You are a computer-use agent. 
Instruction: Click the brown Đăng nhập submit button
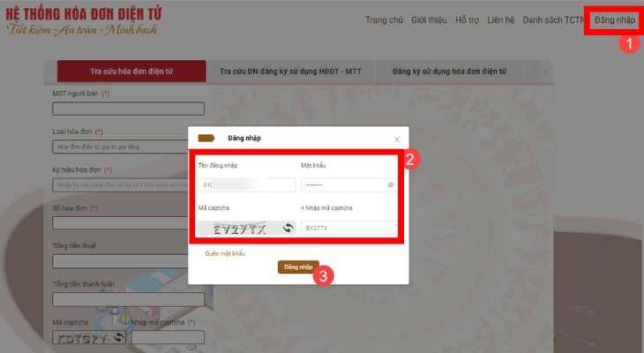[298, 267]
